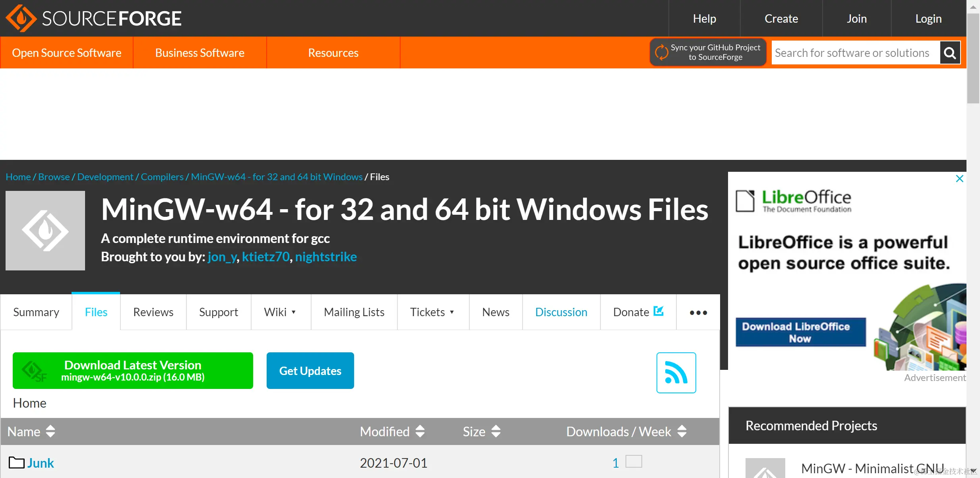Click the LibreOffice logo in ad

[x=794, y=201]
